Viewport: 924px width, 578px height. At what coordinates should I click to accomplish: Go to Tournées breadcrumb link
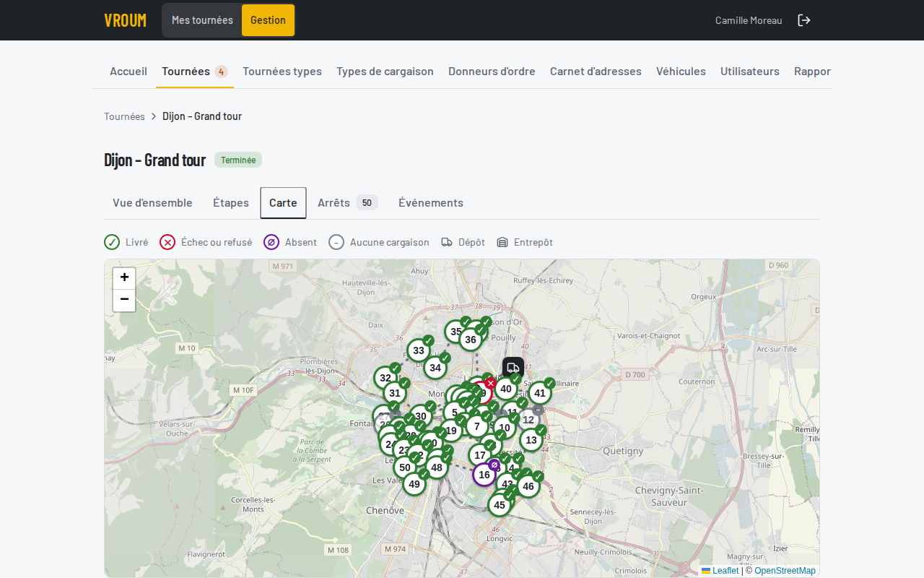[124, 116]
